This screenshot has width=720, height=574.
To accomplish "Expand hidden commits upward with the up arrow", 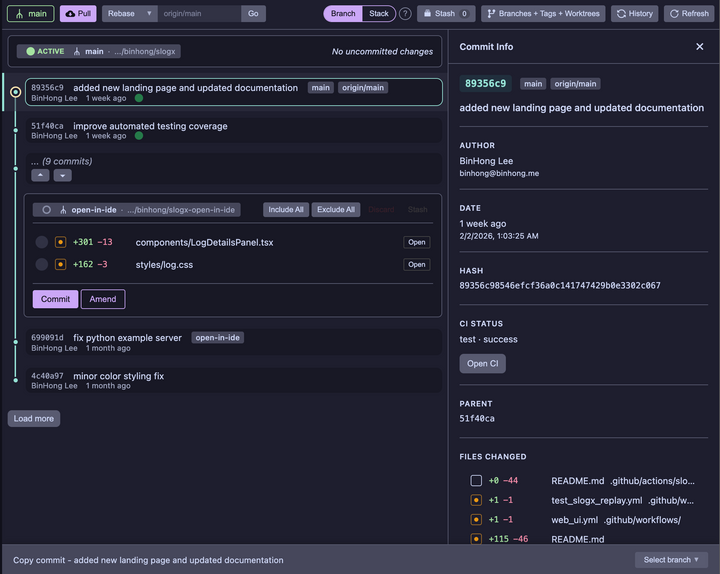I will point(40,175).
